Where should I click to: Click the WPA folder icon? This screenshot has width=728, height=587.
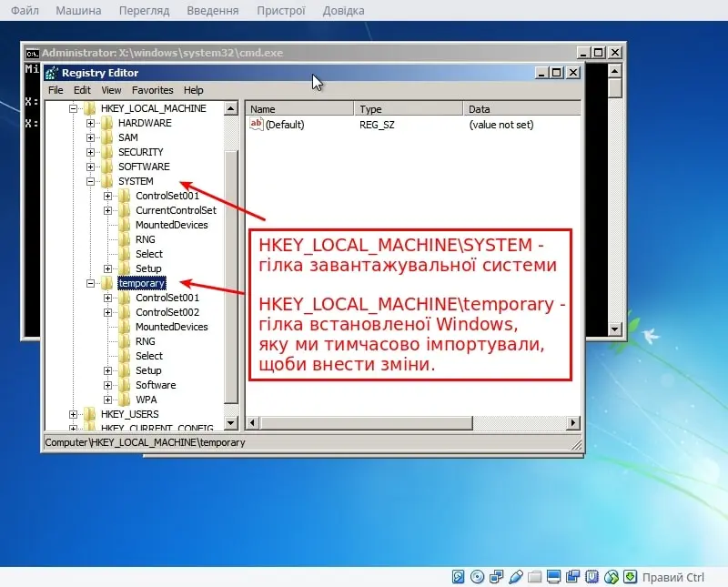(x=125, y=400)
